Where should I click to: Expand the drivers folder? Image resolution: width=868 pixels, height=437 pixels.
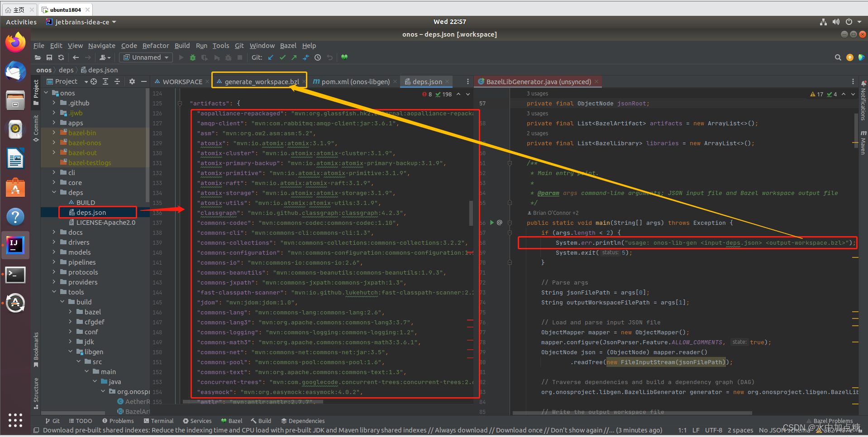(54, 242)
